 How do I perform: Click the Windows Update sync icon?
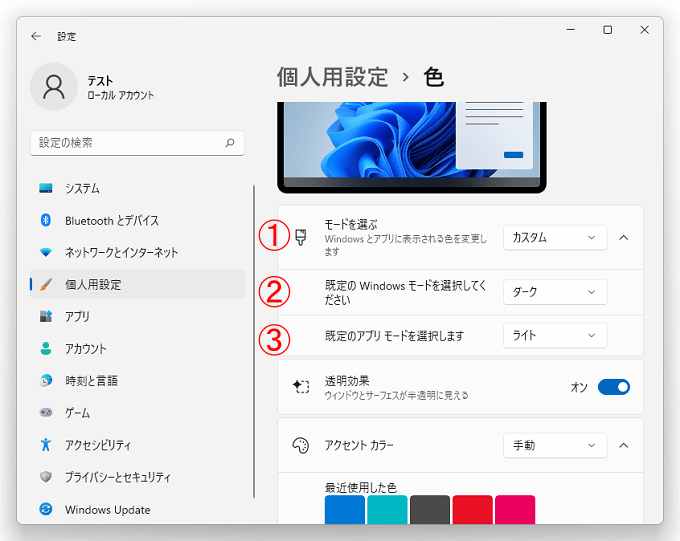click(46, 509)
